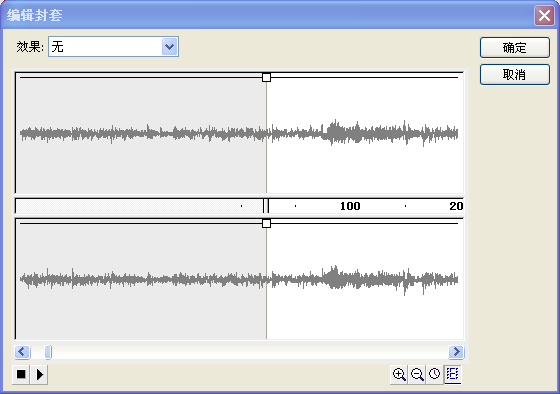Click the right scroll arrow under waveform

pos(456,352)
